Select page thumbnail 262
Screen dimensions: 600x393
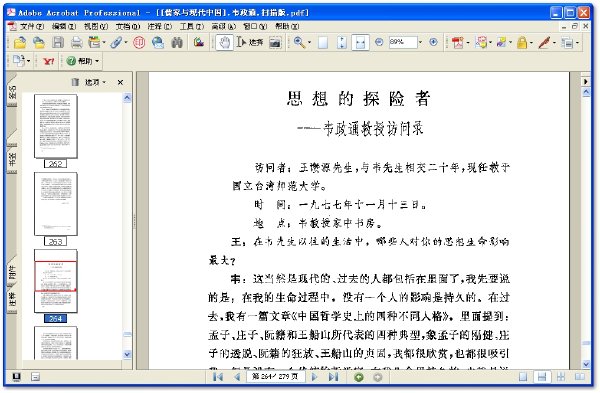55,126
